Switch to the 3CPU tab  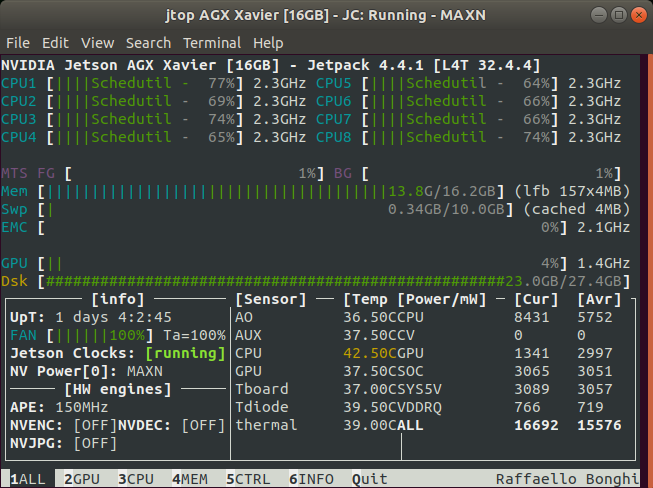136,479
